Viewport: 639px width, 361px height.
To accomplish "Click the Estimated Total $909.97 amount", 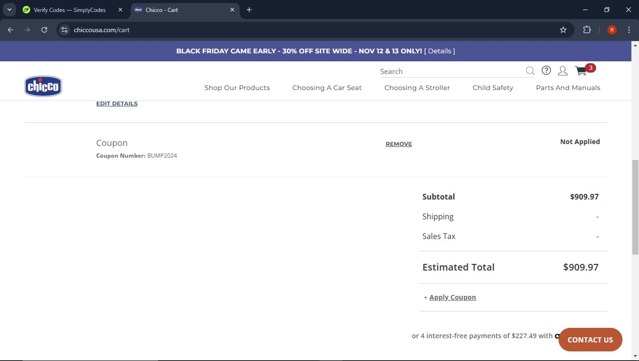I will tap(581, 267).
